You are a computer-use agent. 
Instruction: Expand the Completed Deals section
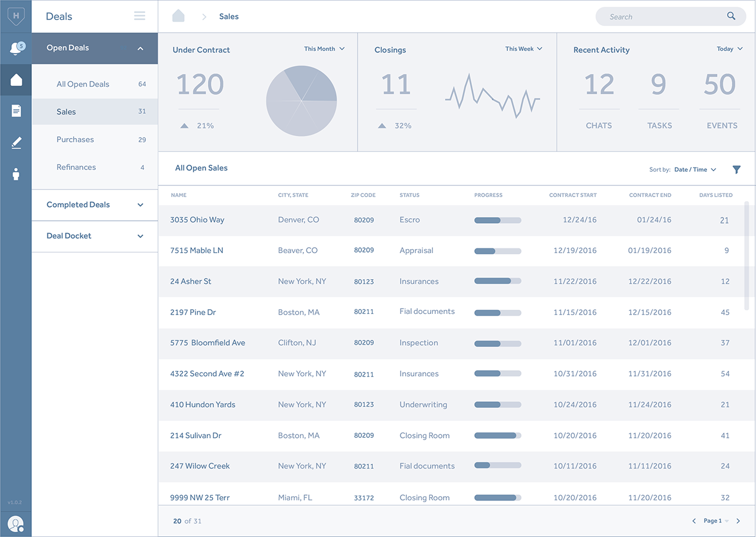[x=140, y=205]
